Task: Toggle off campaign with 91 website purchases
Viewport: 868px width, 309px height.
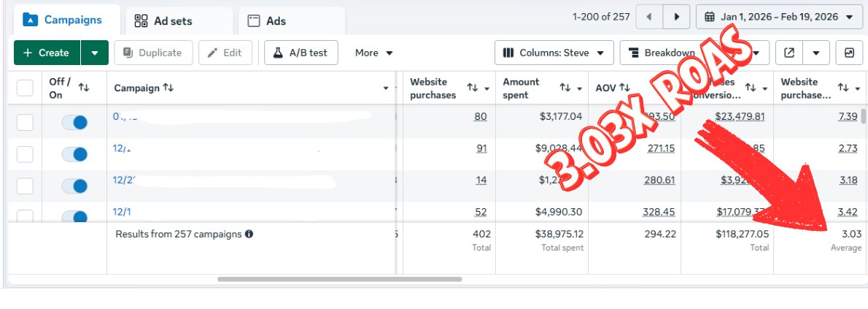Action: click(74, 154)
